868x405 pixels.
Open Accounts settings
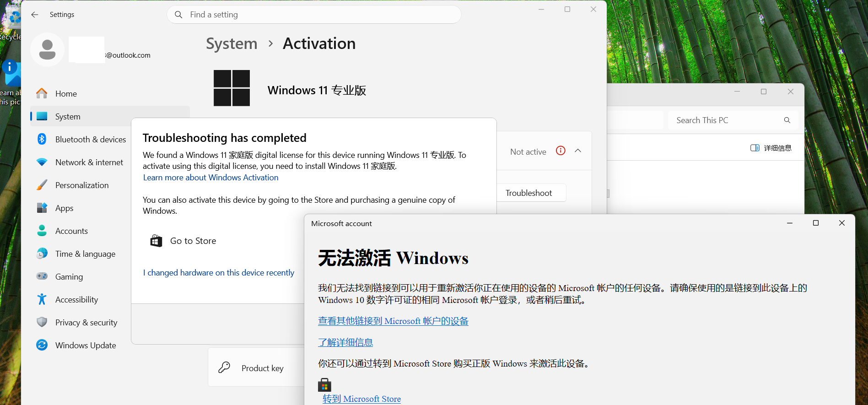click(x=81, y=231)
